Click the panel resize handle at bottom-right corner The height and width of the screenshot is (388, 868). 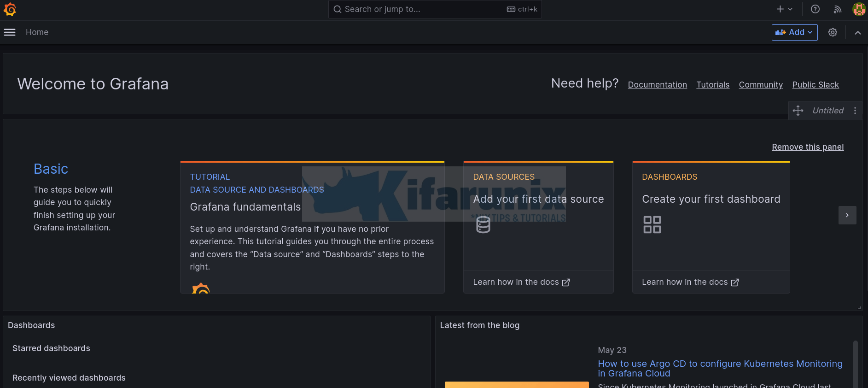pos(859,308)
